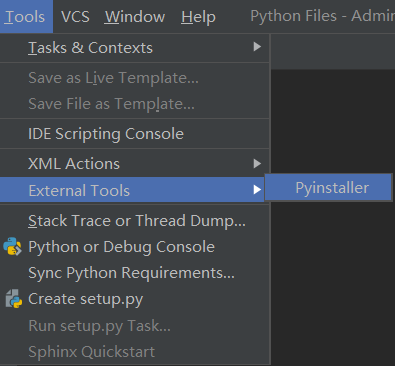Choose Run setup.py Task
The width and height of the screenshot is (395, 366).
(134, 326)
